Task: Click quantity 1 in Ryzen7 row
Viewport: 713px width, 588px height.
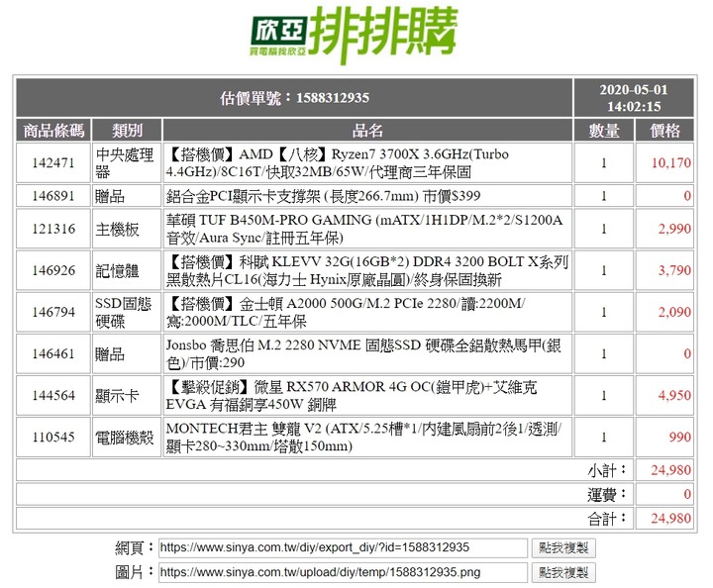Action: (604, 163)
